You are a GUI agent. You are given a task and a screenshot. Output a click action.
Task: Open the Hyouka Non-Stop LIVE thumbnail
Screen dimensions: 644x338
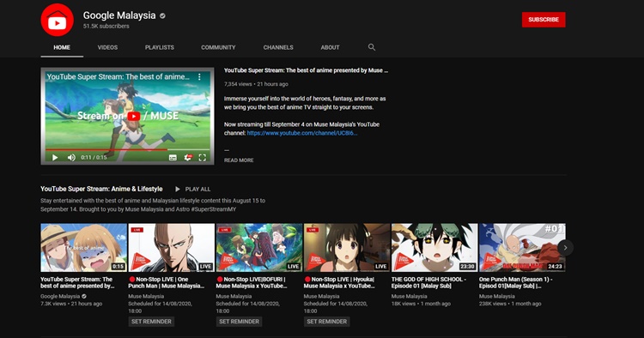[x=347, y=247]
